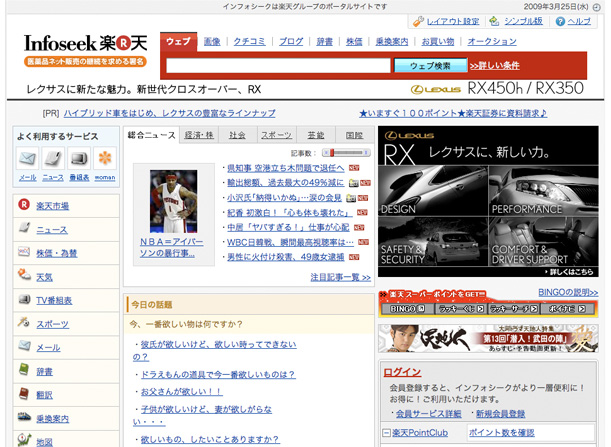
Task: Open the 株価 search tab
Action: coord(354,42)
